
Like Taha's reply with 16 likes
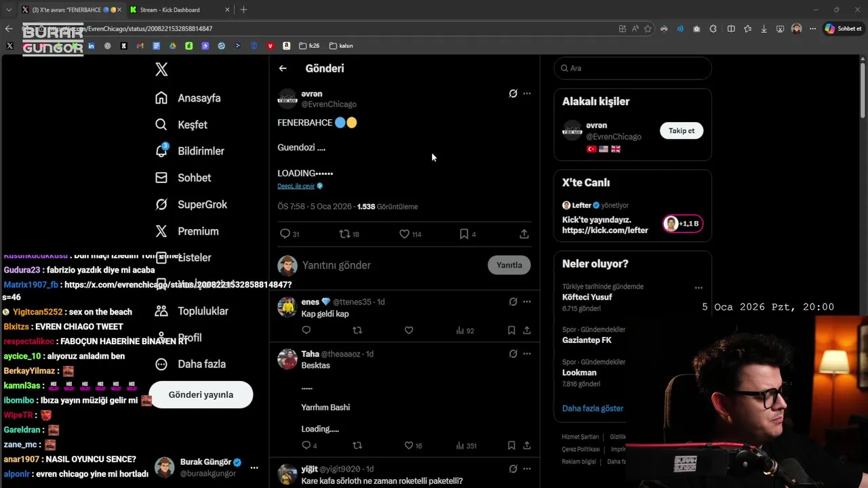point(413,446)
